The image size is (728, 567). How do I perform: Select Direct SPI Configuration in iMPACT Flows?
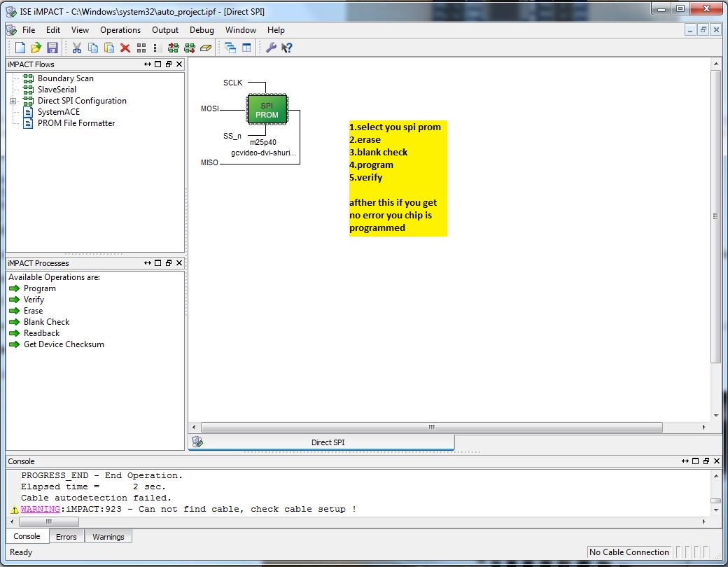82,101
